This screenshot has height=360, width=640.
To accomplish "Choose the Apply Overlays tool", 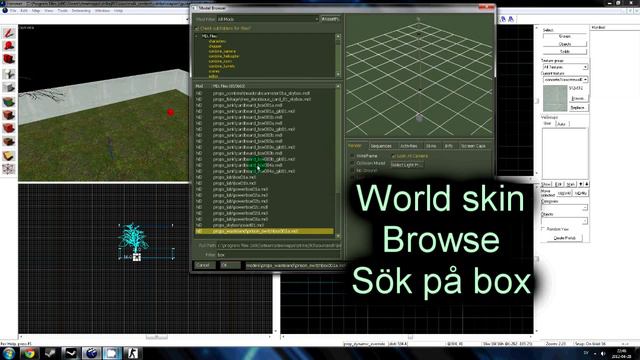I will pyautogui.click(x=9, y=142).
